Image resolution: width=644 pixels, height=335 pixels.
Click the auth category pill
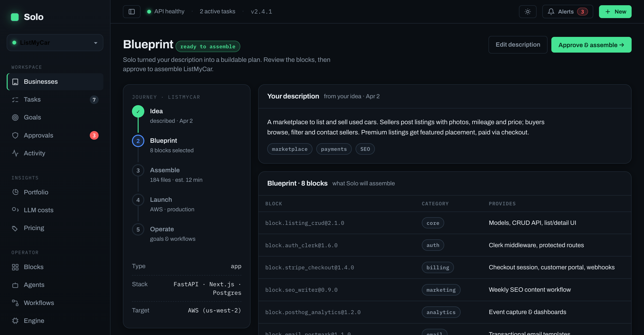[433, 245]
